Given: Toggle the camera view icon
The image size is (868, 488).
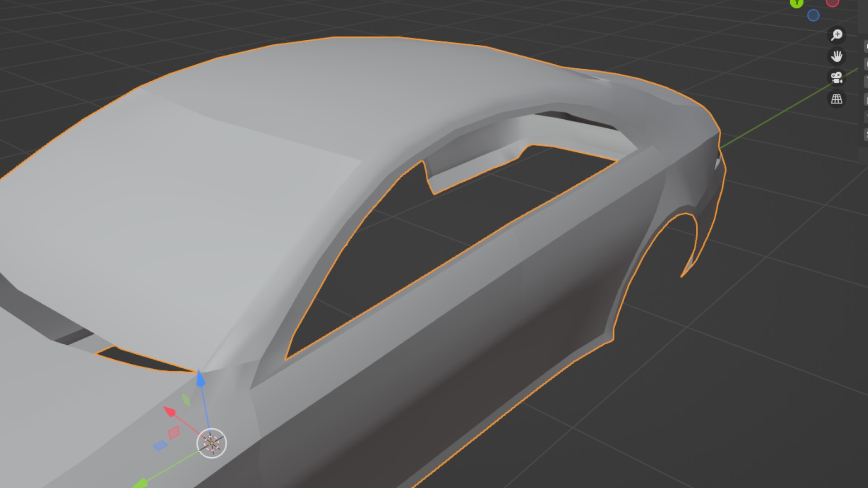Looking at the screenshot, I should 837,78.
